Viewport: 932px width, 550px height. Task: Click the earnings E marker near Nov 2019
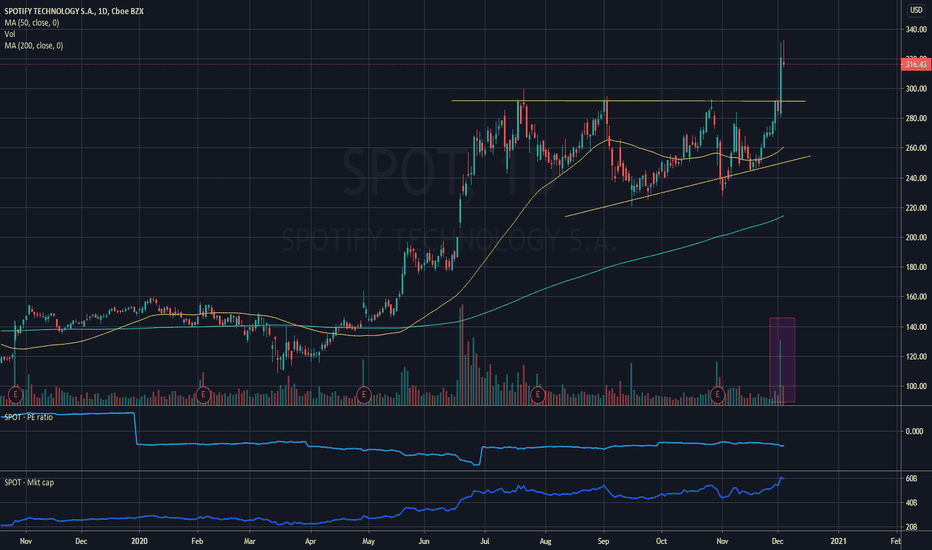click(15, 394)
